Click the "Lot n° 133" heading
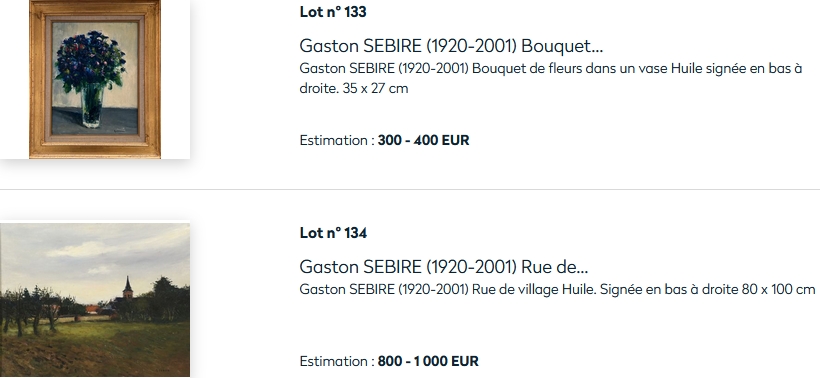The image size is (820, 378). point(333,12)
